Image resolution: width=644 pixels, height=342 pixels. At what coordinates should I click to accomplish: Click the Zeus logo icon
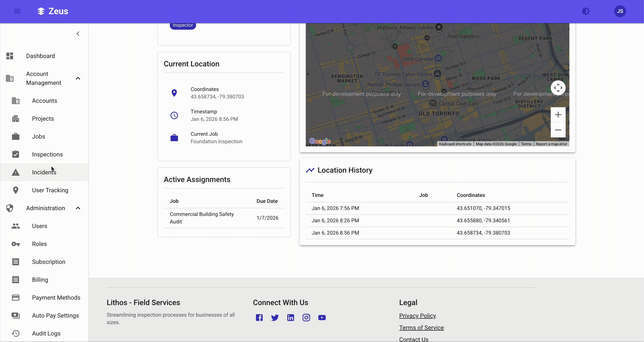[40, 11]
